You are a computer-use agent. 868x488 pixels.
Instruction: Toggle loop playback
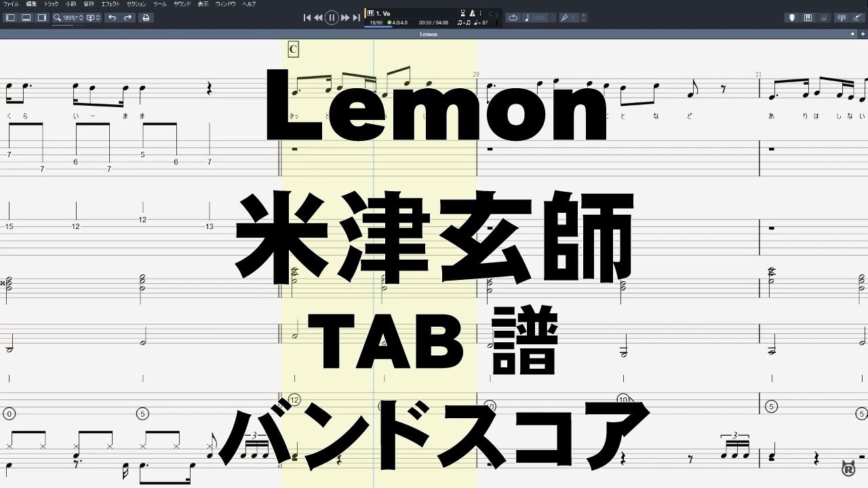pos(513,18)
